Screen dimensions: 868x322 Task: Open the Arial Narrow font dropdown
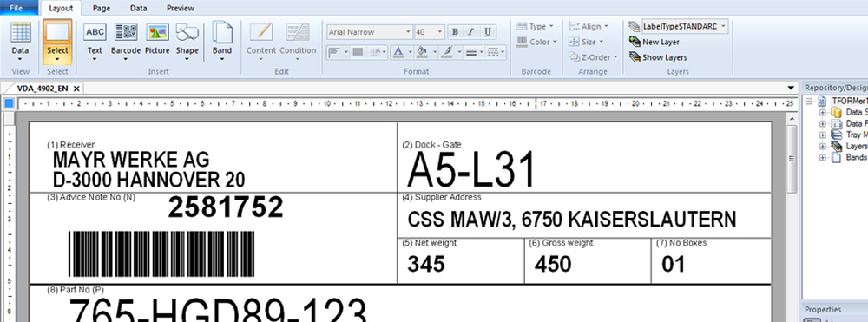pos(369,32)
